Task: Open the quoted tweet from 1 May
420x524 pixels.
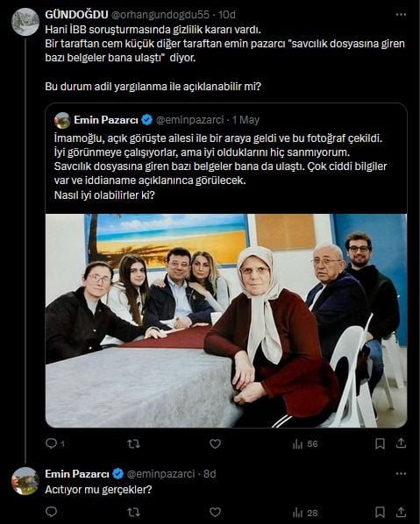Action: 226,159
